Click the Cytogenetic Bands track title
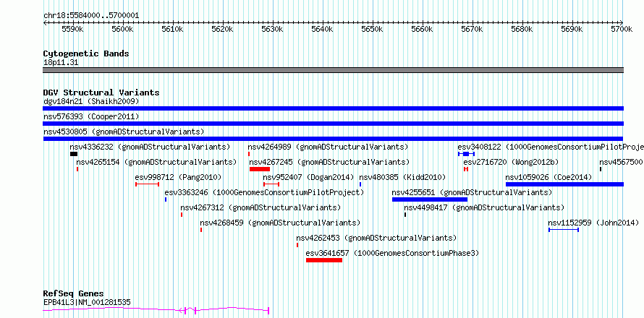 tap(86, 53)
